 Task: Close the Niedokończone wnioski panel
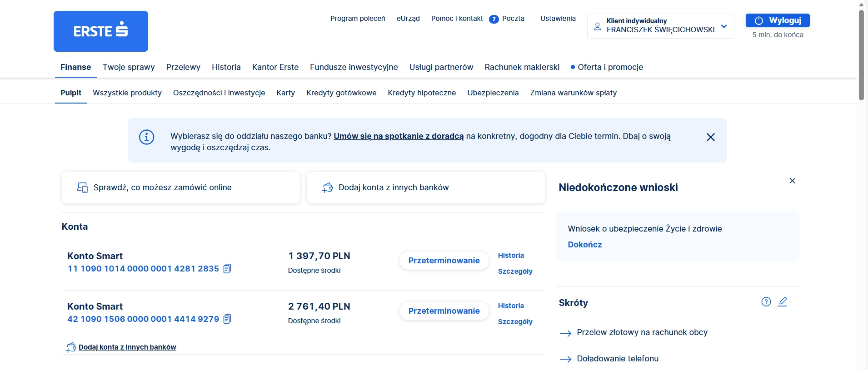[793, 180]
